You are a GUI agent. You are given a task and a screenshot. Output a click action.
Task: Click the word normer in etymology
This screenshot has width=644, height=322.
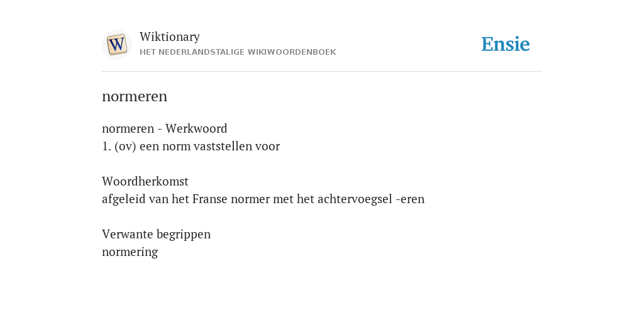pos(248,200)
